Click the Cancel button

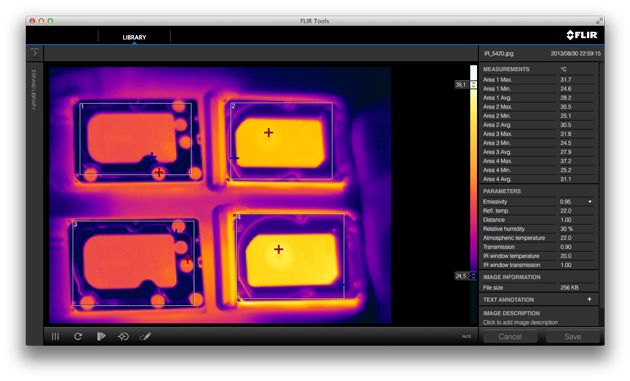[510, 337]
